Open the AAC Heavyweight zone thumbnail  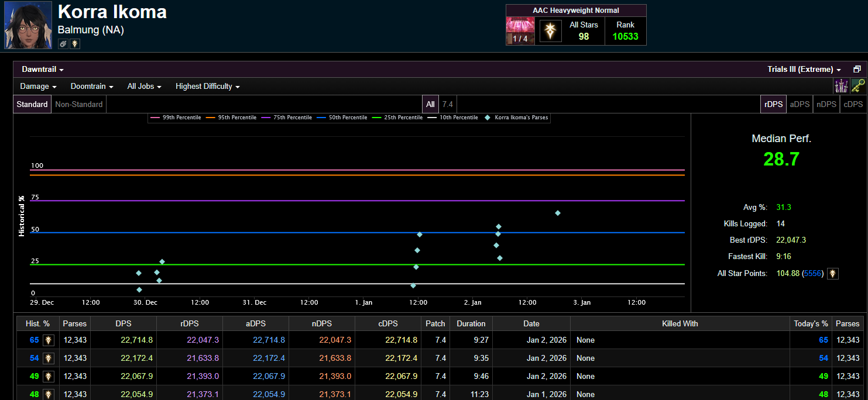520,31
